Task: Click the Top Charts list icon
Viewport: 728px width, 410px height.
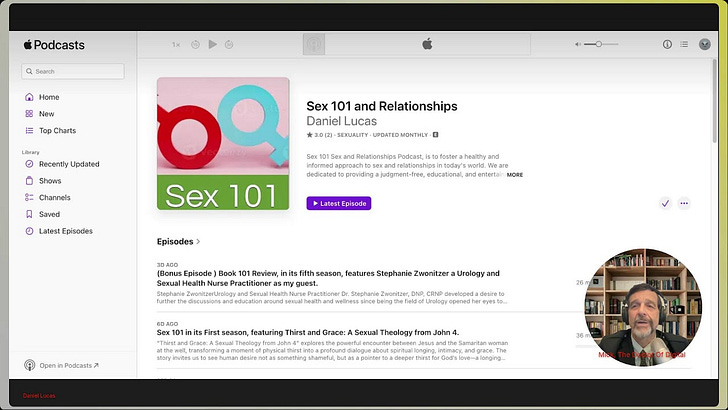Action: pos(29,130)
